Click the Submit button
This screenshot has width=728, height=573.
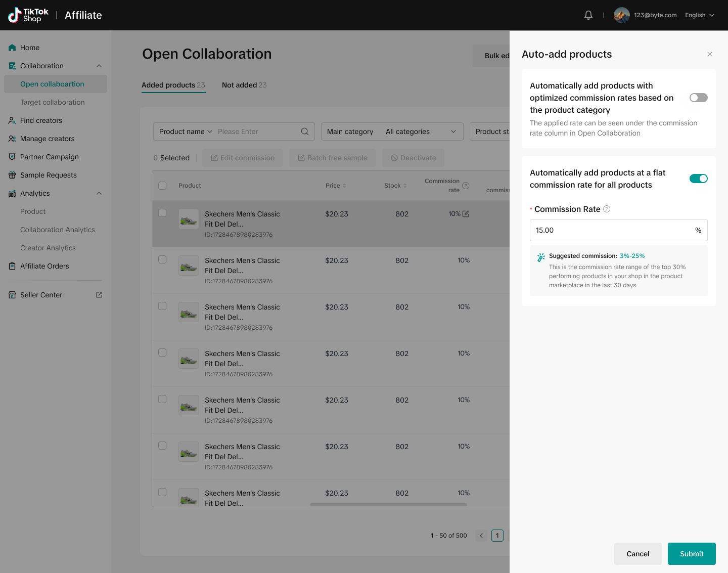point(691,554)
